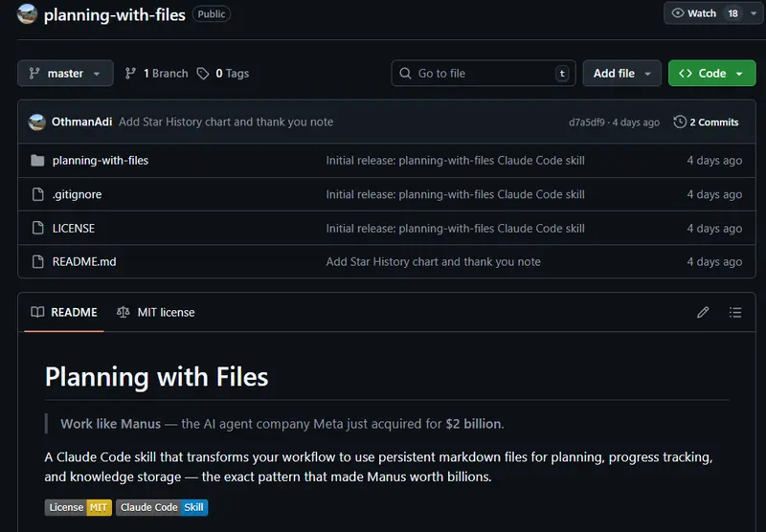Open the README outline list icon

735,312
